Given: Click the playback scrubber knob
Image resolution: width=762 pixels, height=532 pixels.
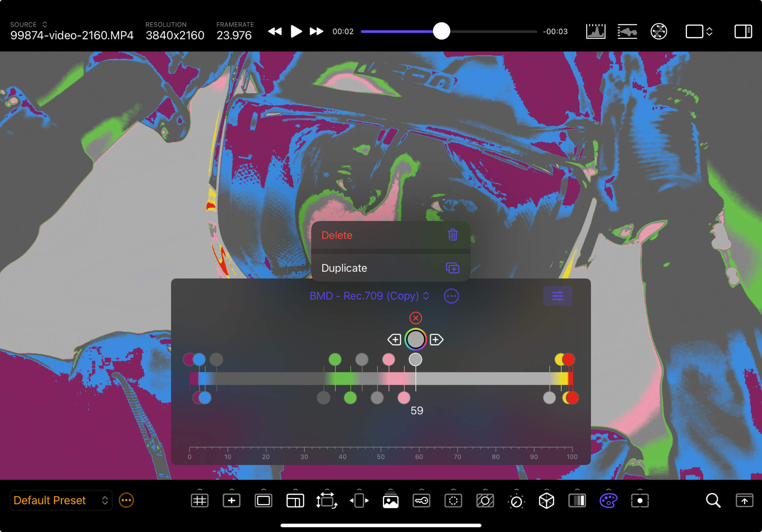Looking at the screenshot, I should point(441,31).
